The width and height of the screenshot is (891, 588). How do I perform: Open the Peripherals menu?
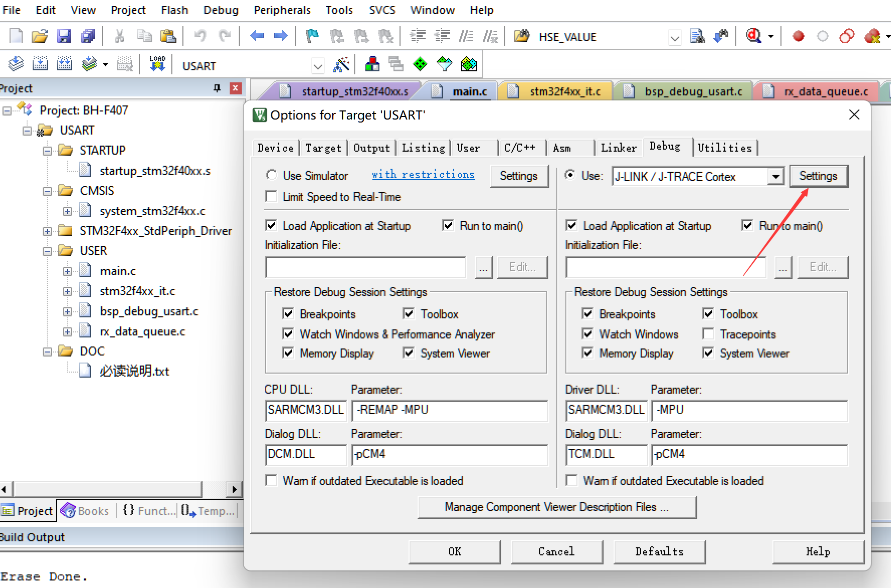coord(282,10)
